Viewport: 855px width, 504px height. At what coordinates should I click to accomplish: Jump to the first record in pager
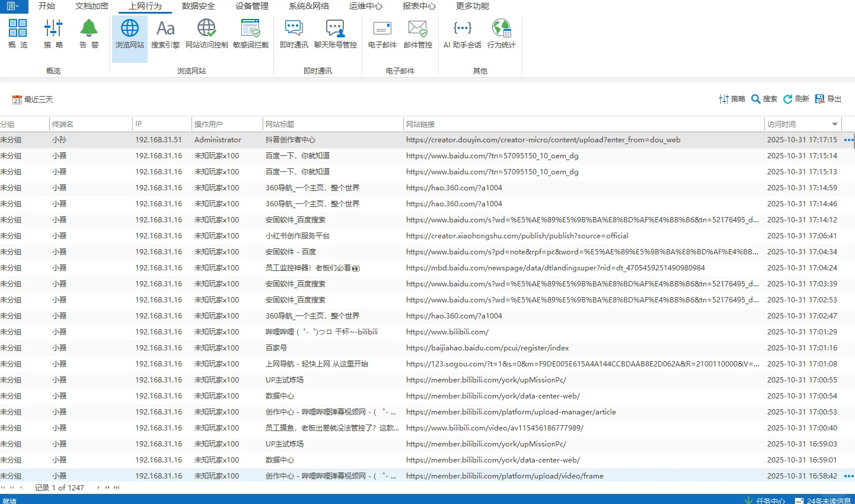3,487
